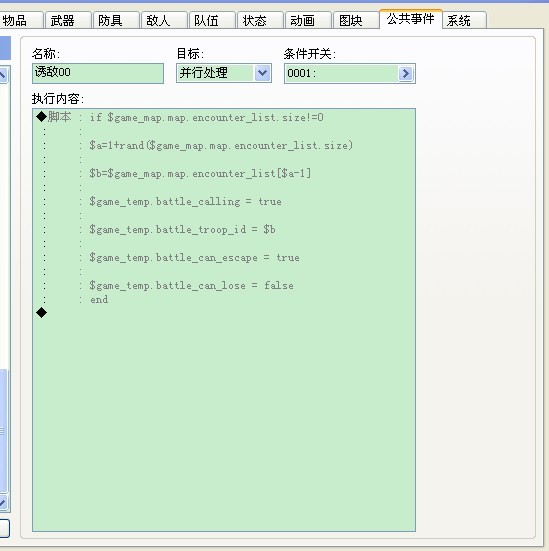Select line battle_can_escape = true
This screenshot has width=549, height=551.
[x=224, y=258]
